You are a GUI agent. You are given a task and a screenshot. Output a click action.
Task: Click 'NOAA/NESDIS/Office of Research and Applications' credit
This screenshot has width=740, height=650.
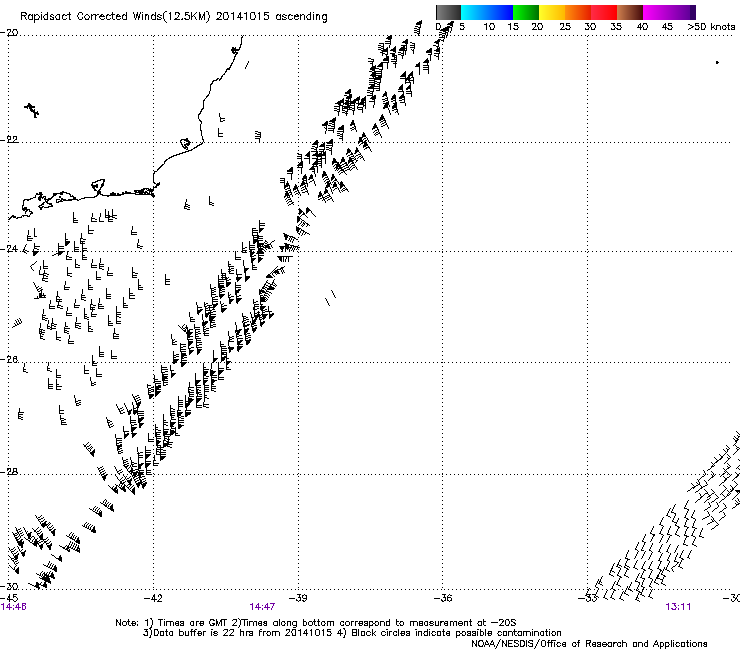(589, 644)
